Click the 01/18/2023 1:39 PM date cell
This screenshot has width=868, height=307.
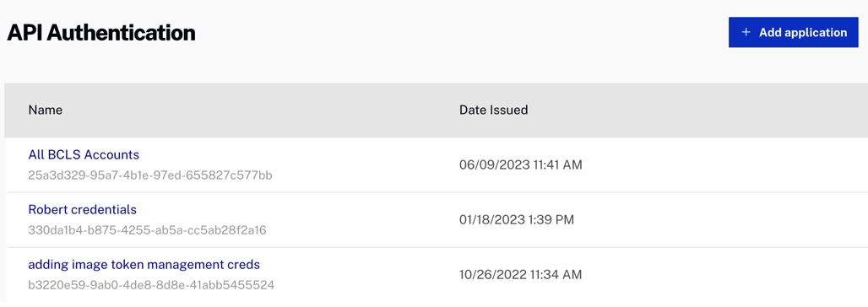pyautogui.click(x=517, y=219)
